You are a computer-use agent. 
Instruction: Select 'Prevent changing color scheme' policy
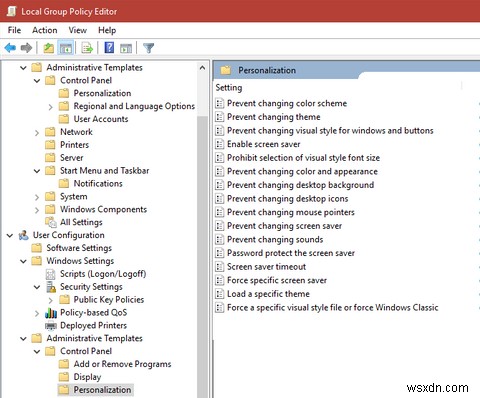287,103
